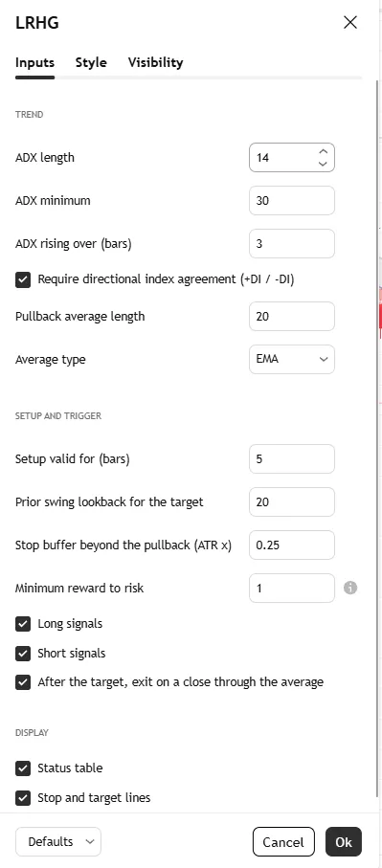Click the Setup valid for bars field

(292, 459)
